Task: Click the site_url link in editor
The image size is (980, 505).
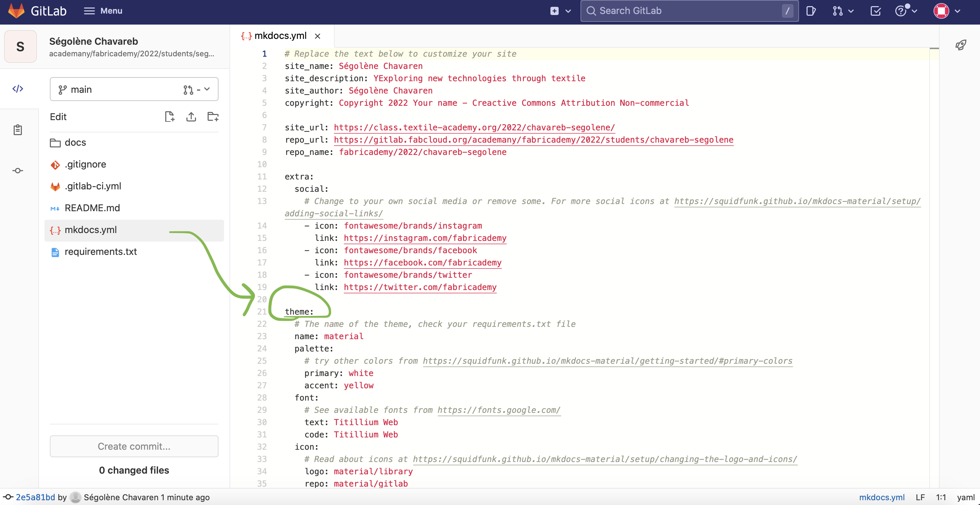Action: tap(474, 127)
